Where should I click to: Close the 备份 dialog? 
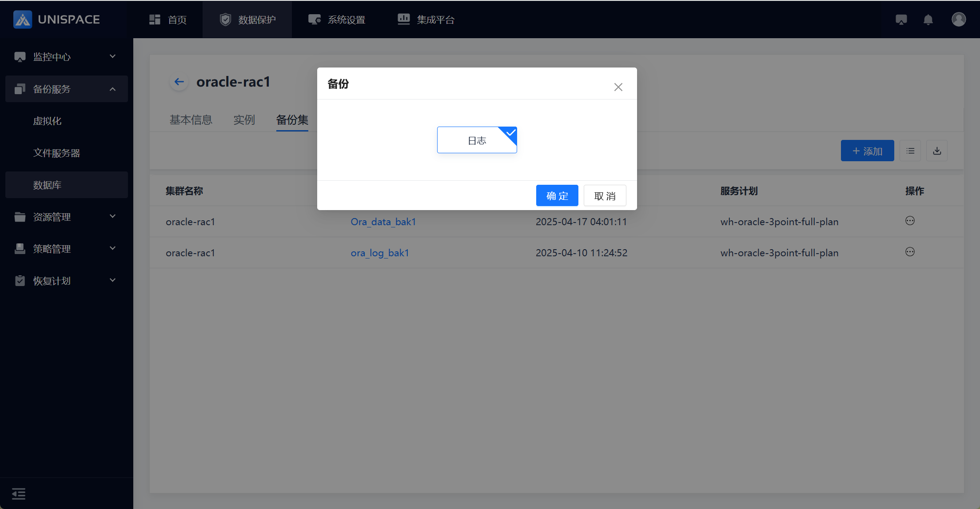pyautogui.click(x=618, y=87)
